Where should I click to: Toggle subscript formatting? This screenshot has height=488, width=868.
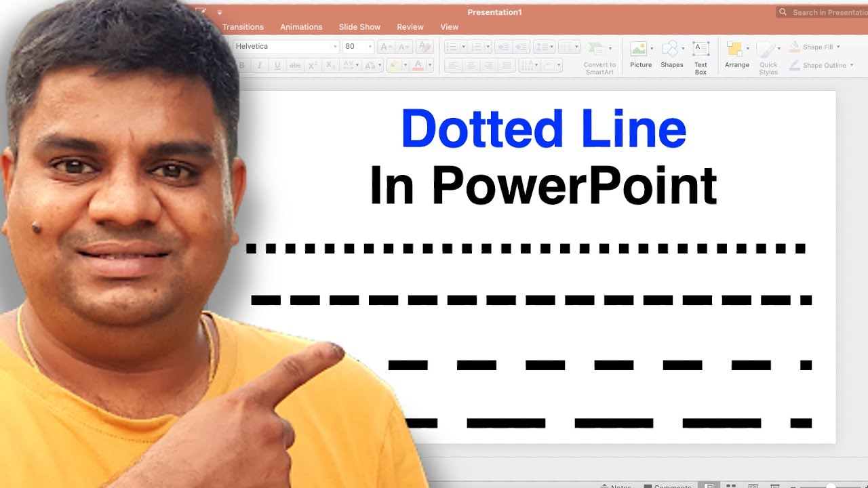[330, 66]
